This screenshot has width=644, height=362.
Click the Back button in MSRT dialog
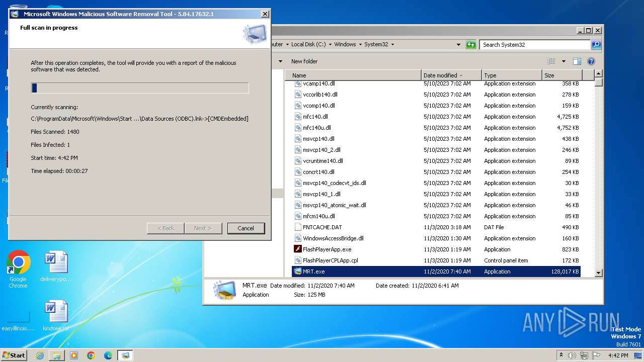point(166,228)
